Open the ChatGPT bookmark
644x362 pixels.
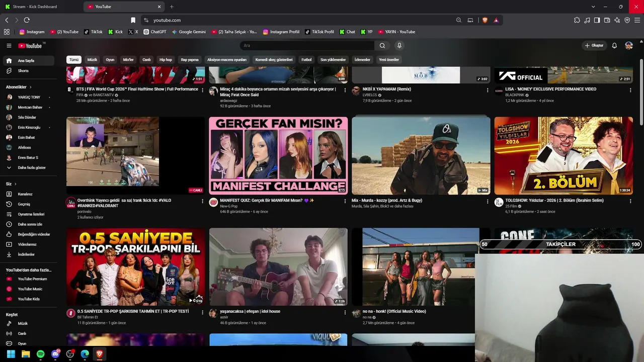[154, 32]
